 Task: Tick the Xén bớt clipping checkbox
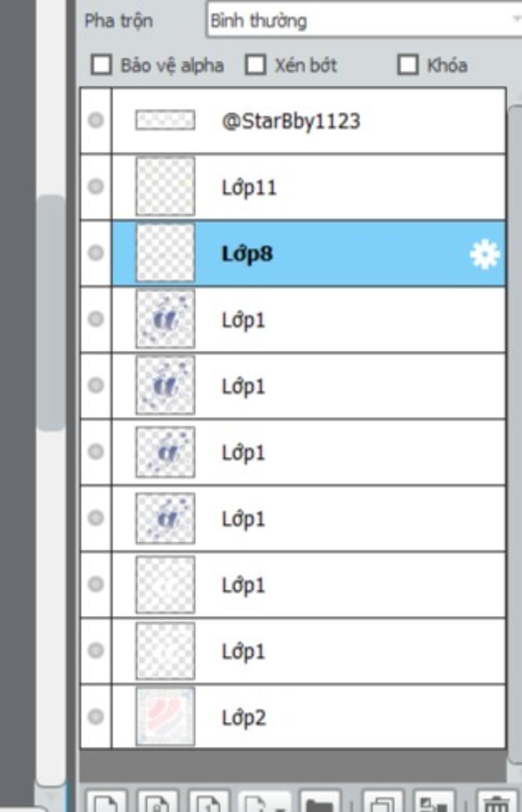pos(255,65)
